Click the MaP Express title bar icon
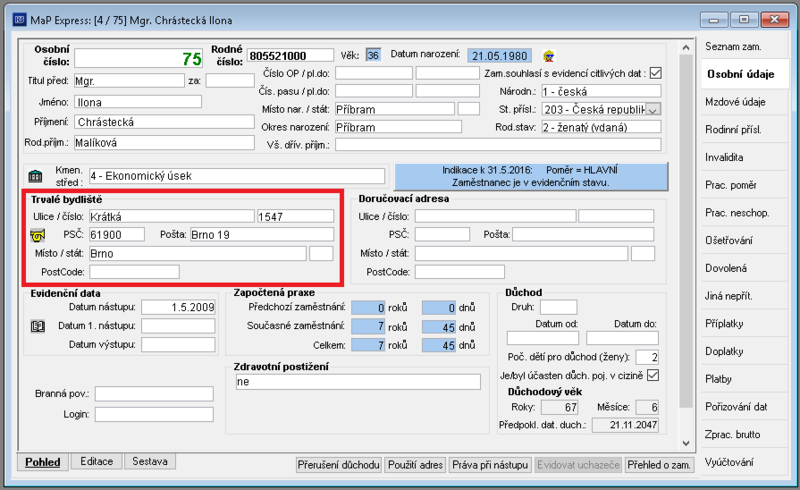The width and height of the screenshot is (800, 490). click(x=20, y=20)
